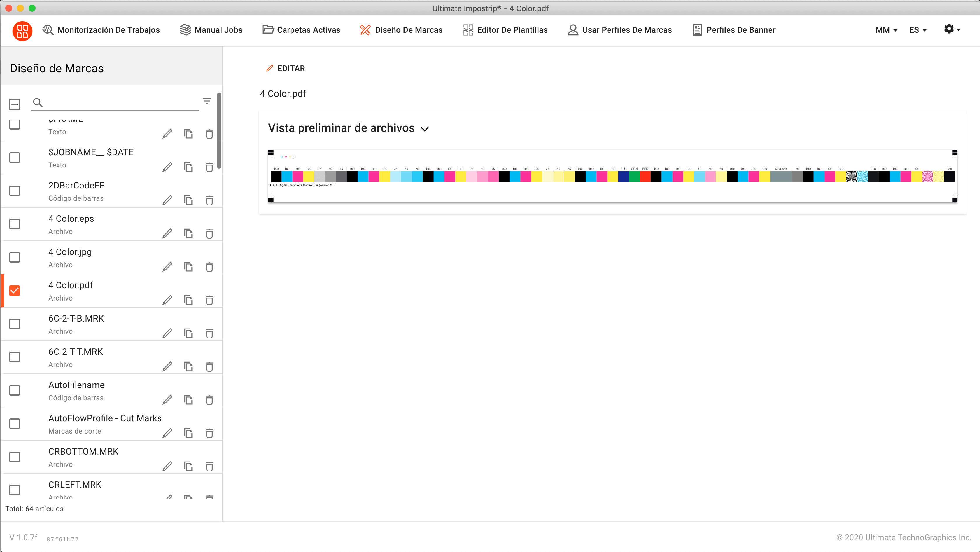Screen dimensions: 980x552
Task: Delete the 4 Color.jpg mark
Action: 209,267
